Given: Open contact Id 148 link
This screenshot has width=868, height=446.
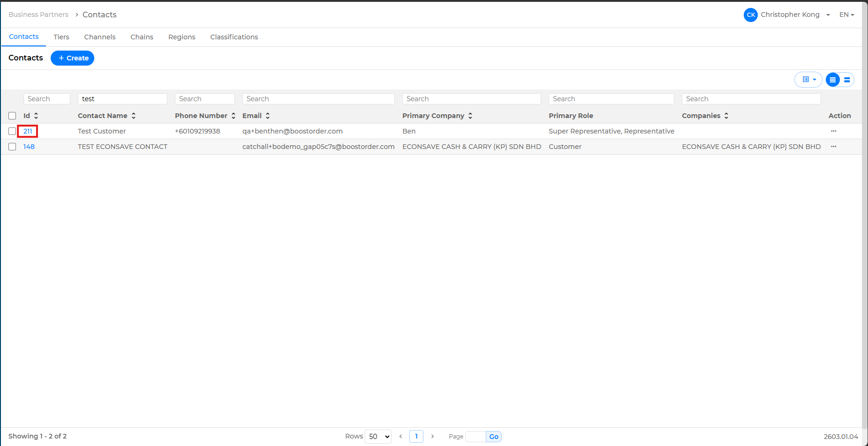Looking at the screenshot, I should (29, 147).
